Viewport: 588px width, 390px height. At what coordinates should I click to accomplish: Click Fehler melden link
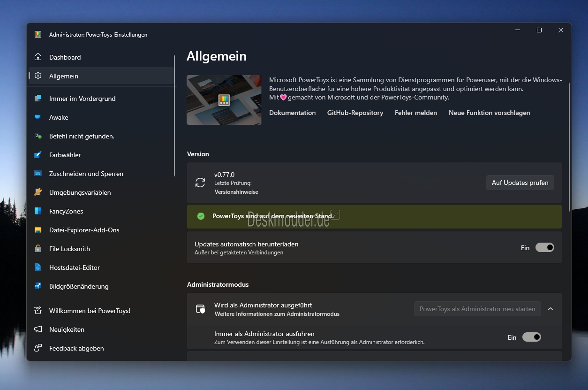[x=416, y=113]
